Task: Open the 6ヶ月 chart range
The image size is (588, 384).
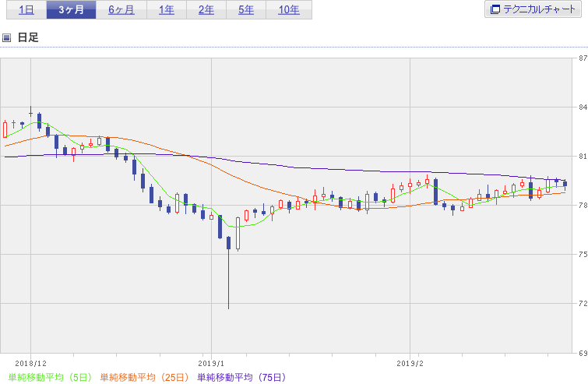Action: click(121, 10)
